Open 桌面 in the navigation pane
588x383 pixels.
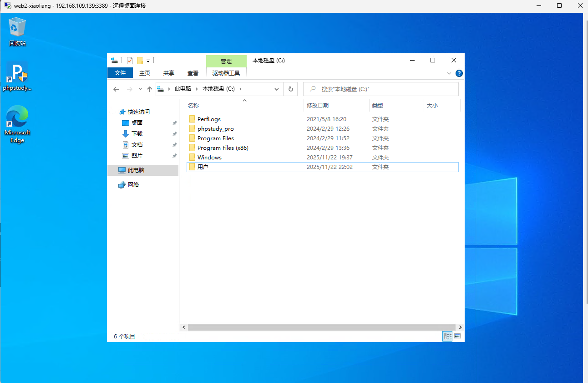(137, 123)
